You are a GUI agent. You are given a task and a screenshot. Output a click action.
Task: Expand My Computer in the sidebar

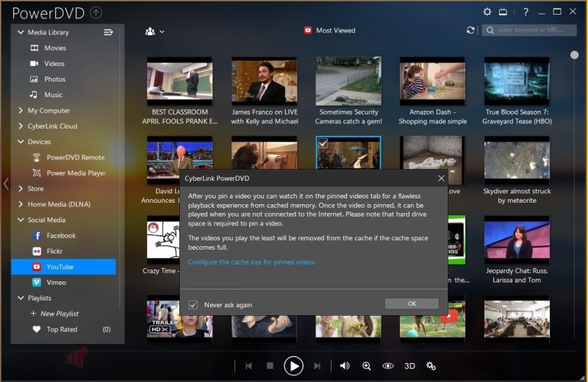(21, 111)
